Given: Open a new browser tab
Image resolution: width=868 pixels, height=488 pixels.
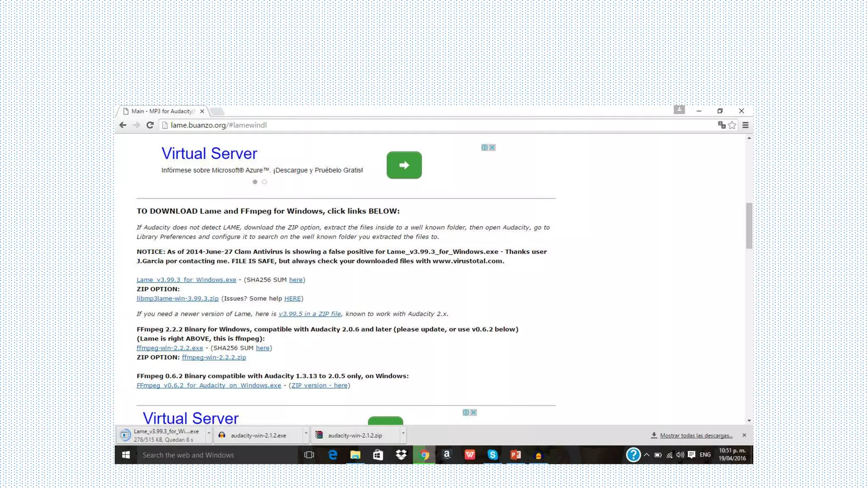Looking at the screenshot, I should click(x=217, y=111).
